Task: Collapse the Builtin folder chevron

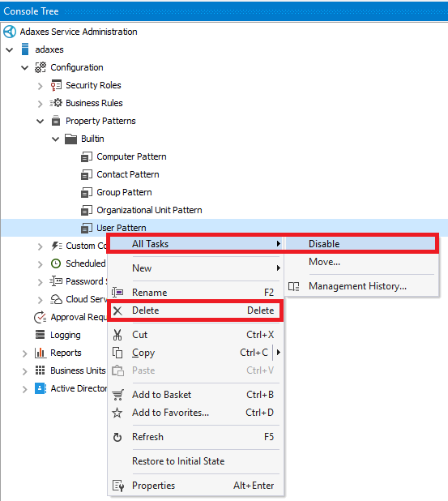Action: (x=56, y=139)
